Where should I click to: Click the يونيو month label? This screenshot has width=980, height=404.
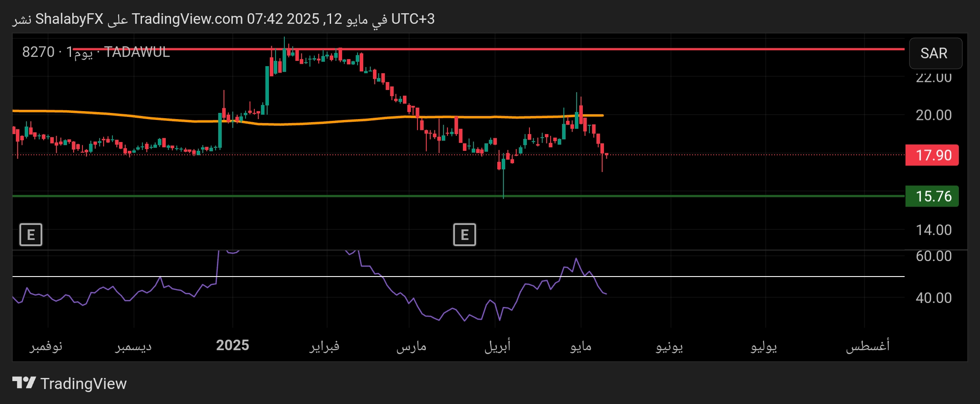pyautogui.click(x=669, y=346)
